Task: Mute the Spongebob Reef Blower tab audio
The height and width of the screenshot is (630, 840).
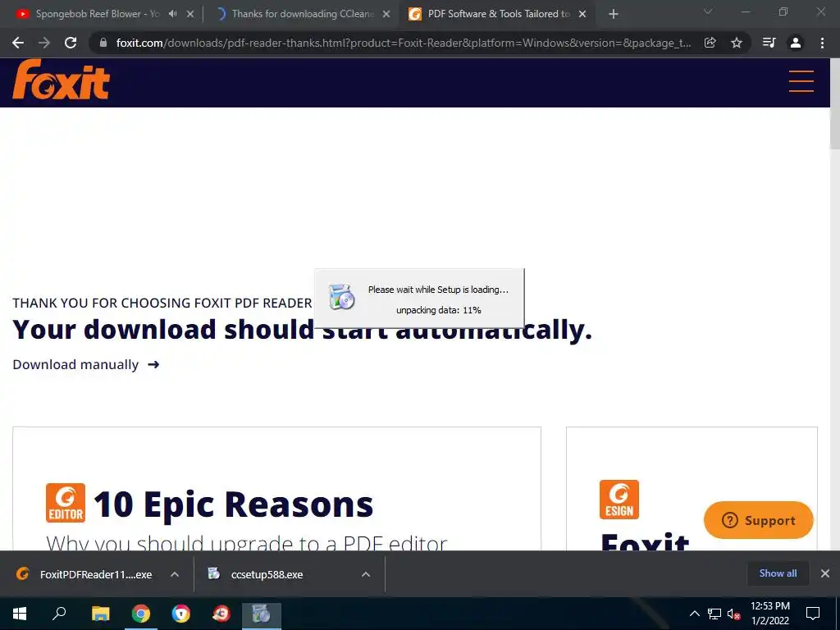Action: click(x=172, y=14)
